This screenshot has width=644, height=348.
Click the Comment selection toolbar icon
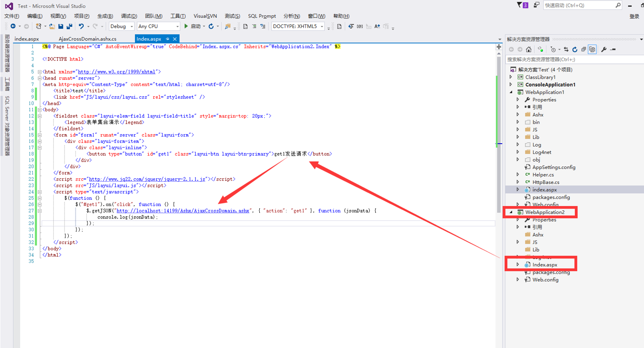pos(254,27)
